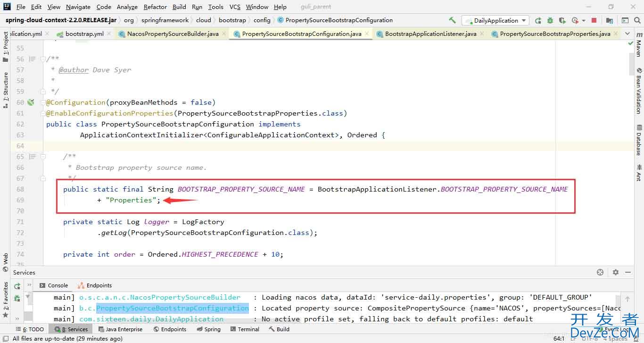Click debug rerun icon in Services panel
Viewport: 644px width, 343px height.
(x=17, y=298)
